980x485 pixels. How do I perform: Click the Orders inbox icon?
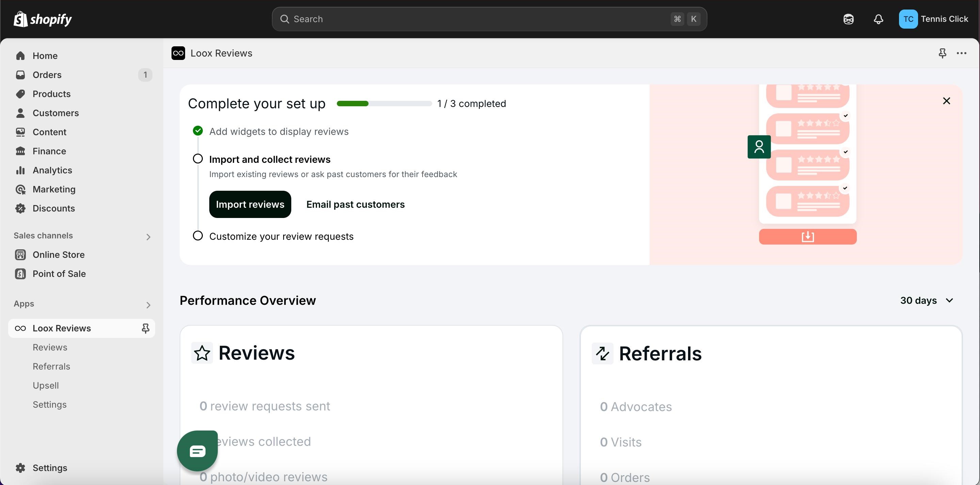[20, 75]
